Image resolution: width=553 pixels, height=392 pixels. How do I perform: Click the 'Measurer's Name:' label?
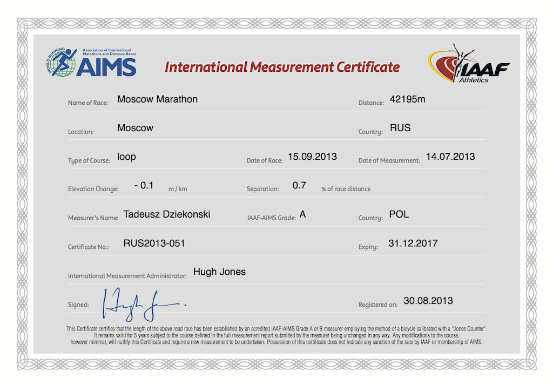tap(93, 218)
